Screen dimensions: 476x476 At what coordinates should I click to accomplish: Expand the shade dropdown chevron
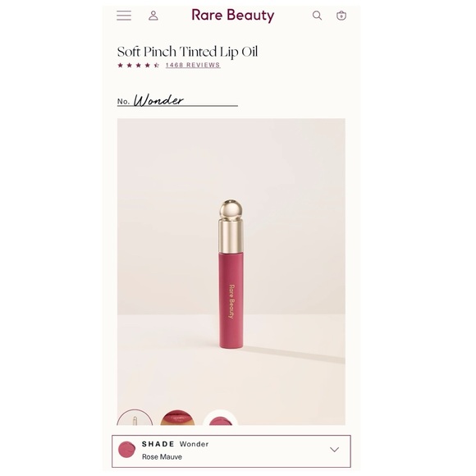point(334,450)
